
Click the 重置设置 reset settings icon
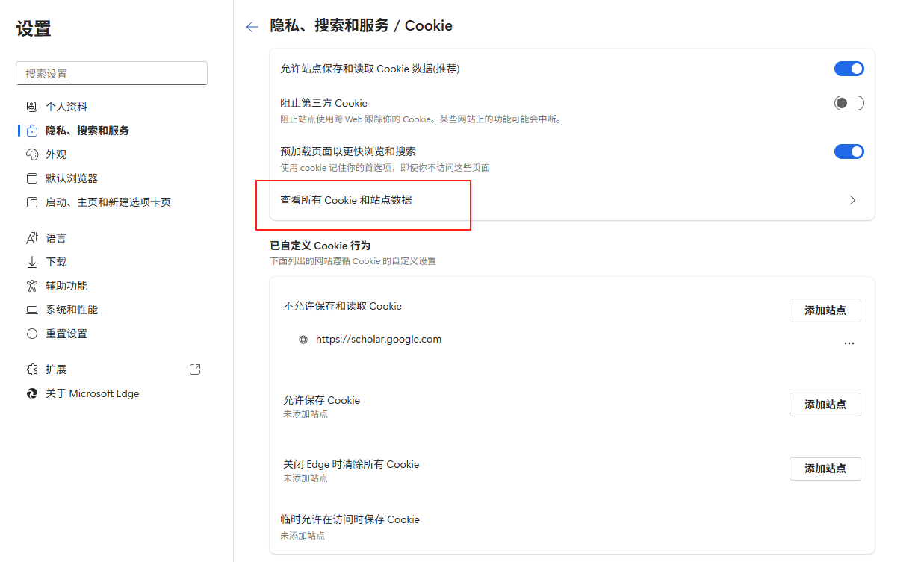point(31,333)
